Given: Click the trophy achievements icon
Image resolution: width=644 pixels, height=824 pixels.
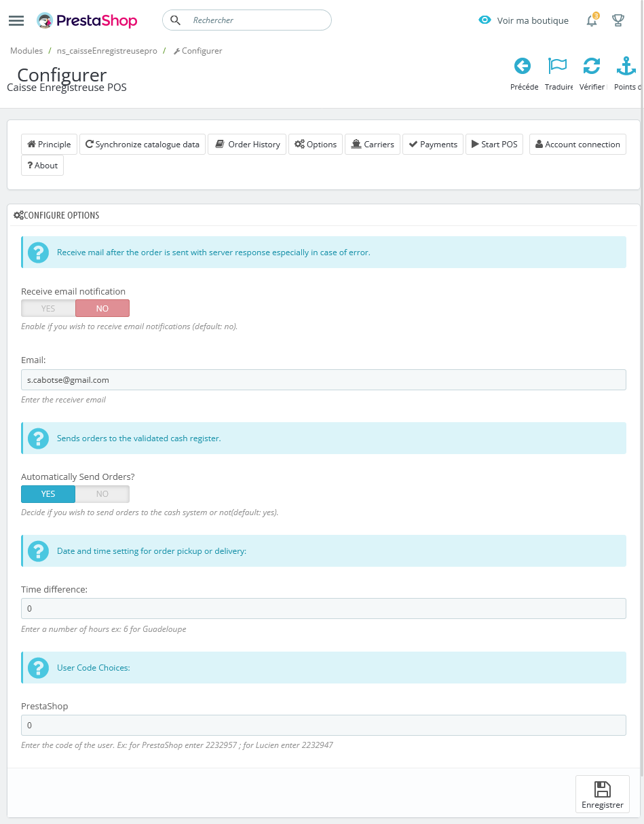Looking at the screenshot, I should 618,20.
